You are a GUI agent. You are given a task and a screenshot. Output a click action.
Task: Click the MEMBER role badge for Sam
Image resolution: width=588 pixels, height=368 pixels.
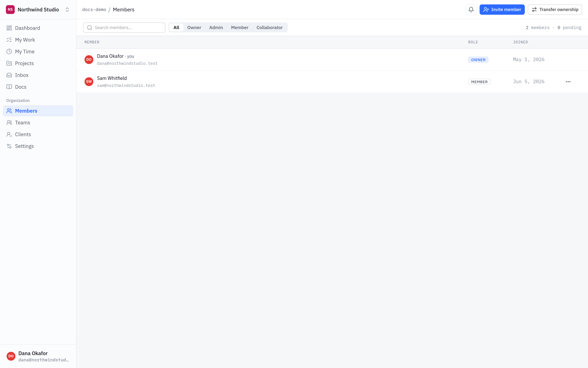(479, 82)
